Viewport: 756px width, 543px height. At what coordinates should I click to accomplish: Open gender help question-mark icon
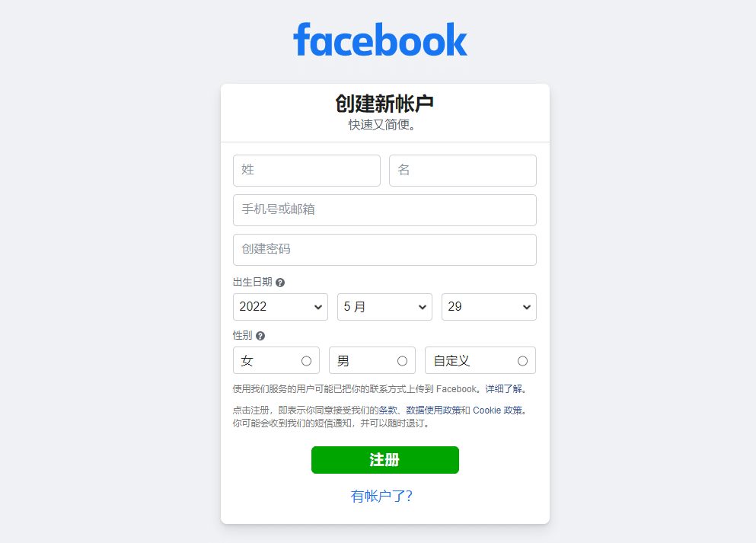click(x=260, y=336)
